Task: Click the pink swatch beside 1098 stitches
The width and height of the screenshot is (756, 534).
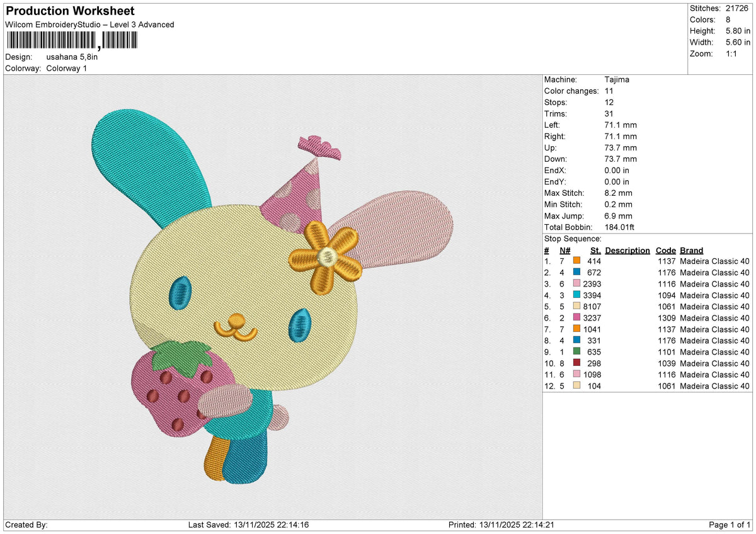Action: click(x=576, y=375)
